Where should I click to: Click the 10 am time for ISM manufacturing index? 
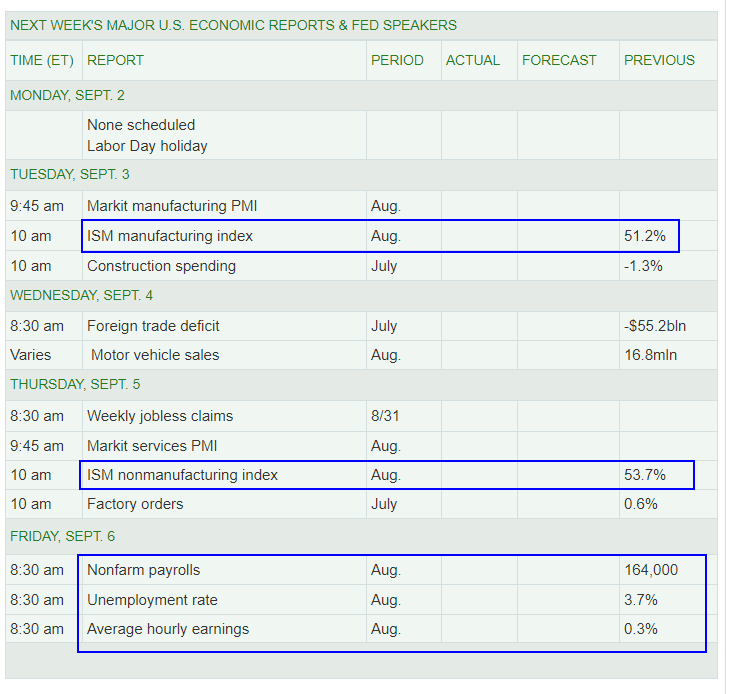tap(31, 236)
